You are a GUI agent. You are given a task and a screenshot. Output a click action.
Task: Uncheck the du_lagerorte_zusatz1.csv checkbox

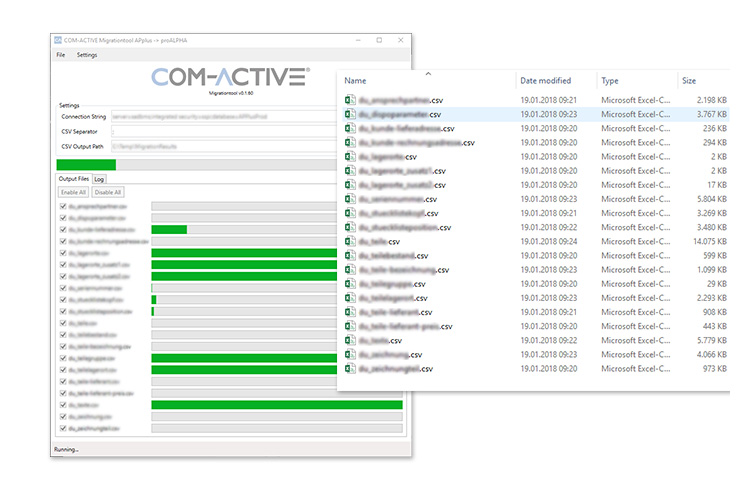click(x=63, y=265)
